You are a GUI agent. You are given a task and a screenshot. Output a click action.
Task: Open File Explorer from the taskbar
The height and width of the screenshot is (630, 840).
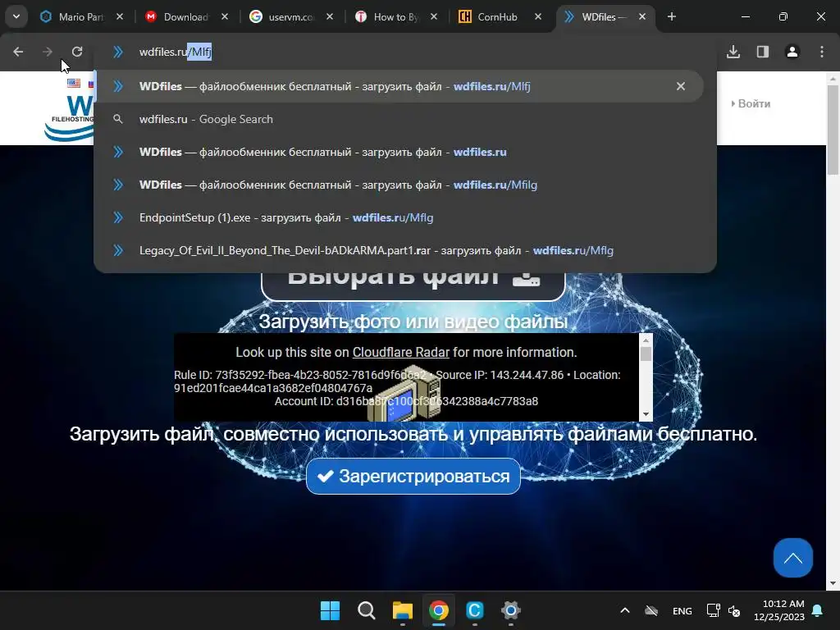402,610
